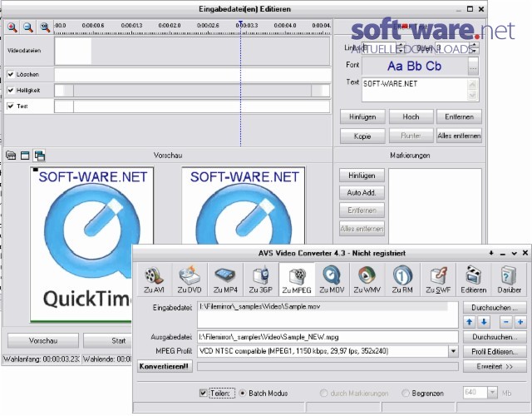Click Hinfügen in the text panel
Viewport: 532px width, 416px height.
pos(362,116)
